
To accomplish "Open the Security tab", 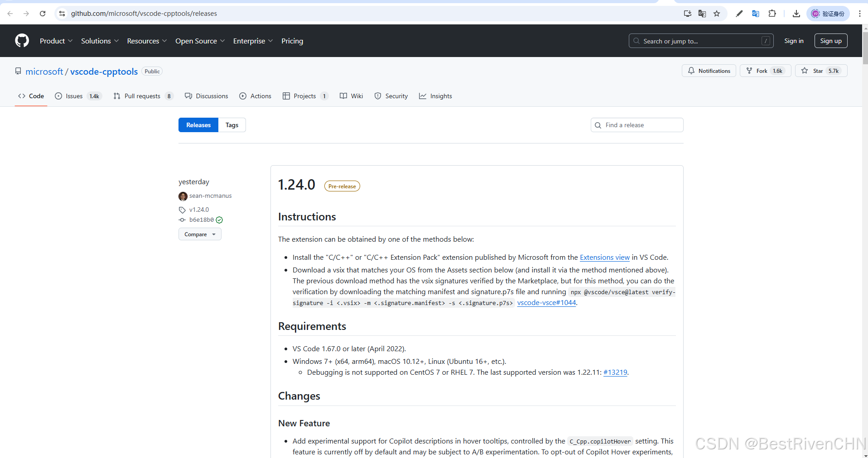I will tap(391, 96).
